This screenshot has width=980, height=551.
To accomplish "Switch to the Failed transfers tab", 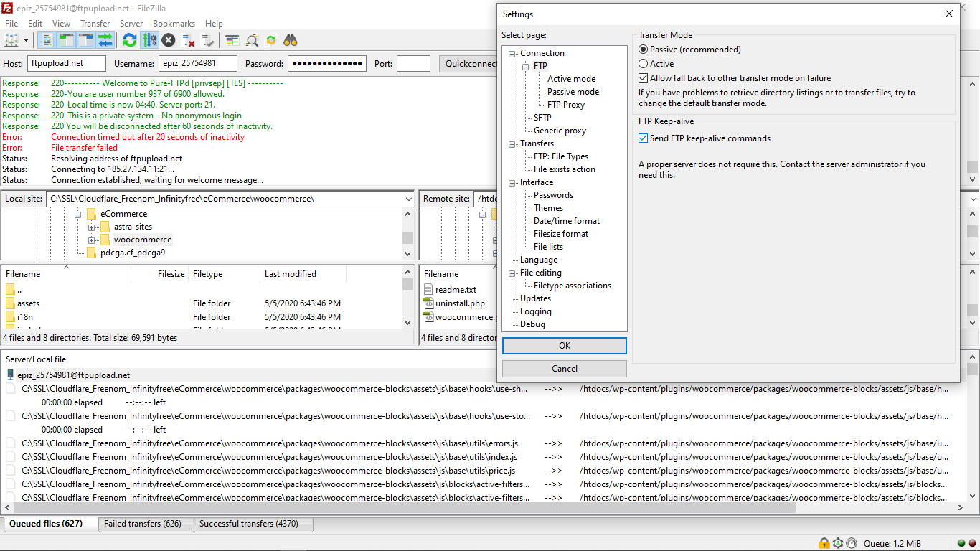I will click(x=143, y=524).
